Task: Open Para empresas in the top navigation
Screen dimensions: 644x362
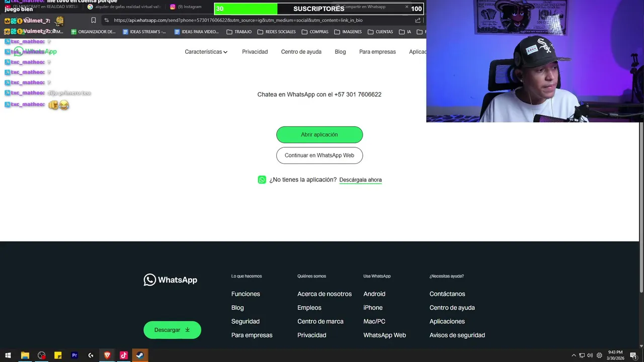Action: pyautogui.click(x=377, y=52)
